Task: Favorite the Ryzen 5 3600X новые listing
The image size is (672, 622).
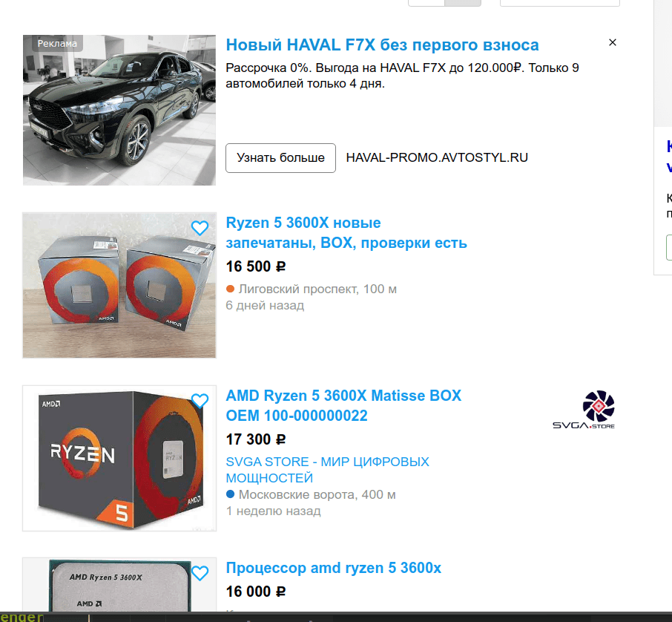Action: (x=200, y=228)
